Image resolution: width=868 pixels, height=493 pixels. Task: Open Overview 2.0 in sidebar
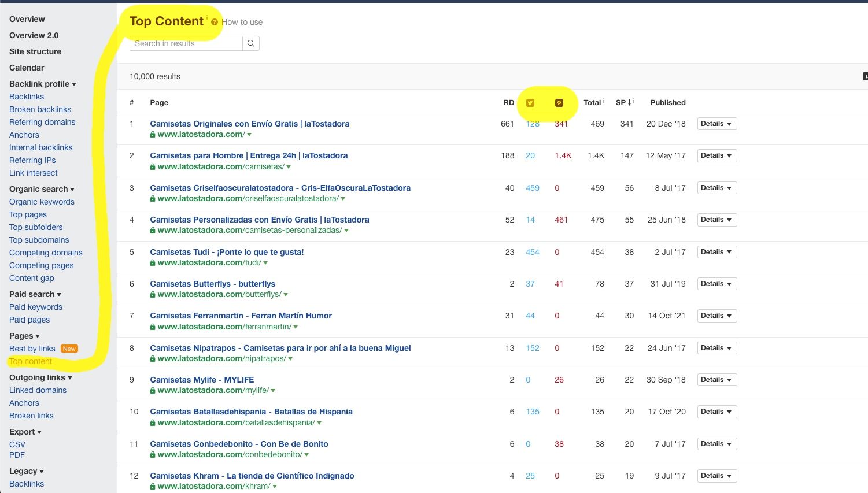[34, 35]
